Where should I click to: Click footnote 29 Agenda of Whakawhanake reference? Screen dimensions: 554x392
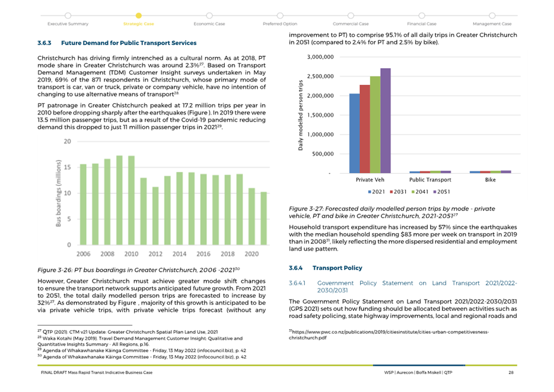(x=142, y=350)
